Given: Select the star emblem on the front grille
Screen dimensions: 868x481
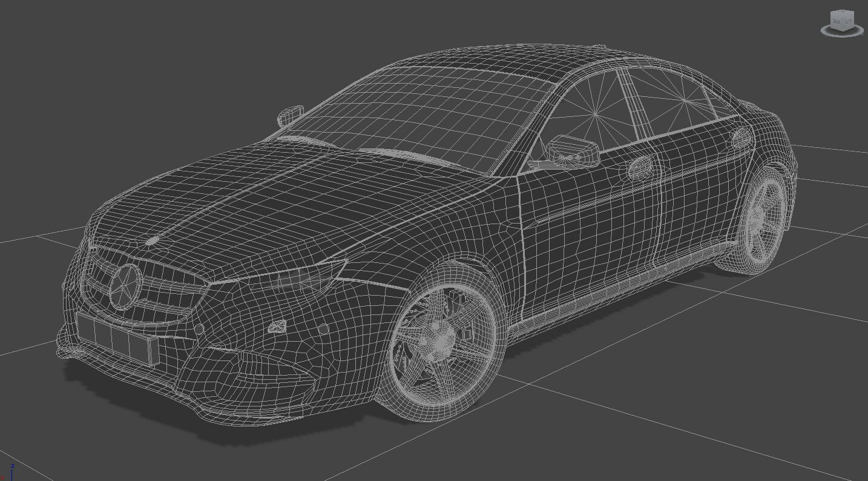Looking at the screenshot, I should point(126,287).
